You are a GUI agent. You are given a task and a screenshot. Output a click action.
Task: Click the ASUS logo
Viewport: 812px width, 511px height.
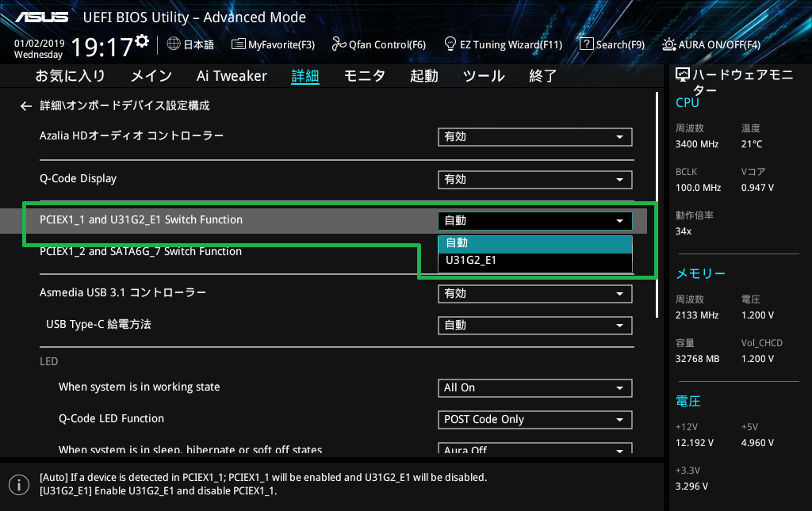pos(41,17)
